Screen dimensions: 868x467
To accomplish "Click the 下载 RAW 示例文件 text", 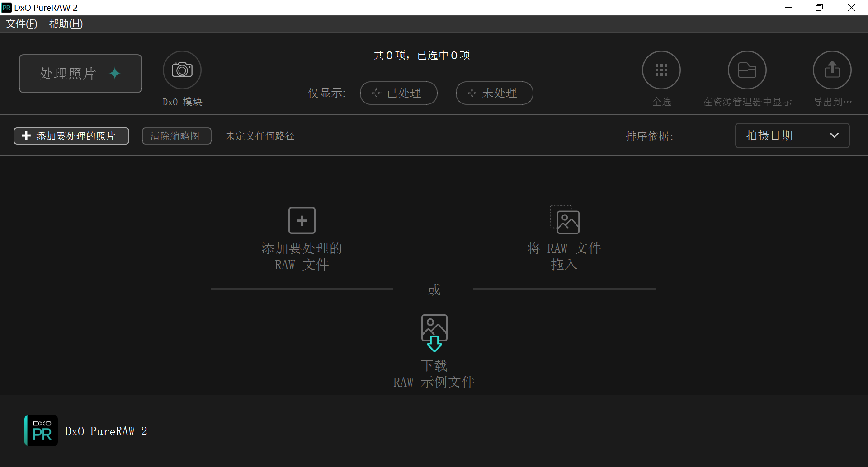I will click(434, 374).
